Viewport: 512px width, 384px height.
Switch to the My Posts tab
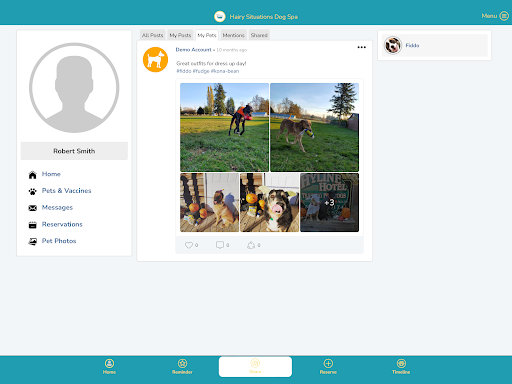tap(180, 35)
